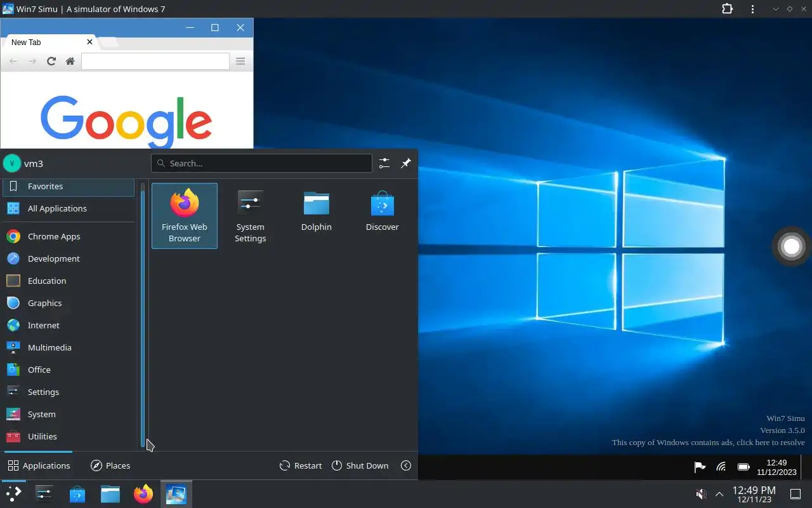
Task: Open Development category
Action: [69, 258]
